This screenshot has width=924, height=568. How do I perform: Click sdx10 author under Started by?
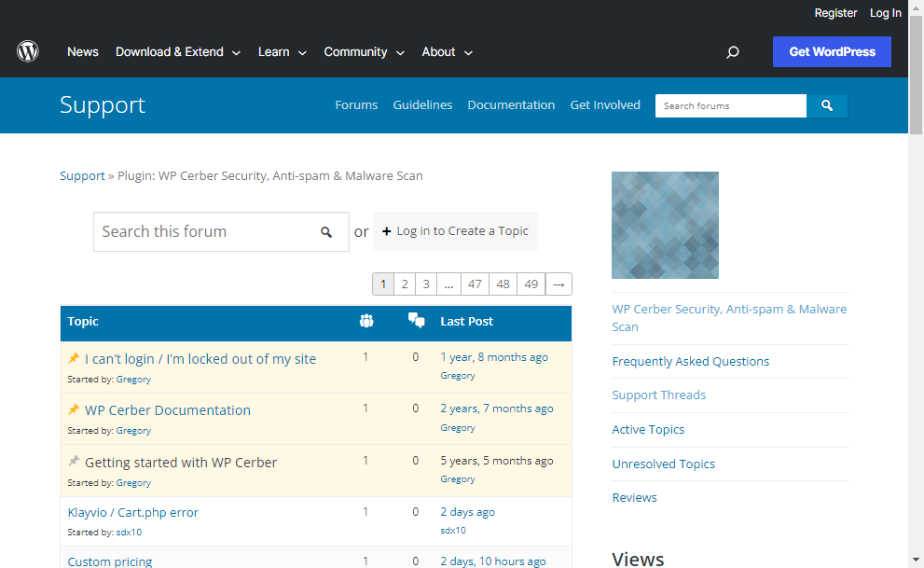click(129, 532)
